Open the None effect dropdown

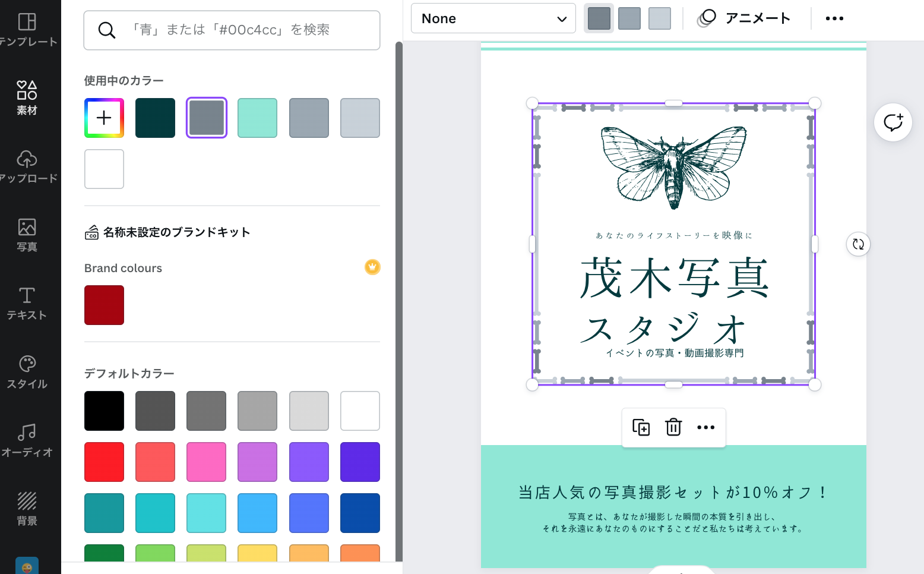click(493, 18)
